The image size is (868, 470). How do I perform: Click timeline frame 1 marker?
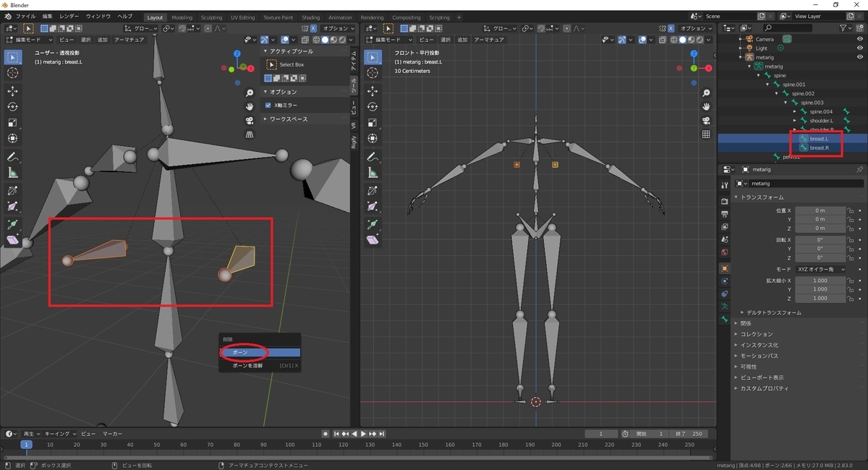point(26,445)
